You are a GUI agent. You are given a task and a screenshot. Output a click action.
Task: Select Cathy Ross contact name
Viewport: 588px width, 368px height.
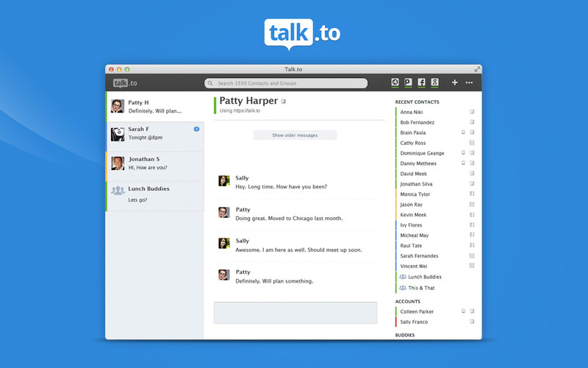[413, 143]
